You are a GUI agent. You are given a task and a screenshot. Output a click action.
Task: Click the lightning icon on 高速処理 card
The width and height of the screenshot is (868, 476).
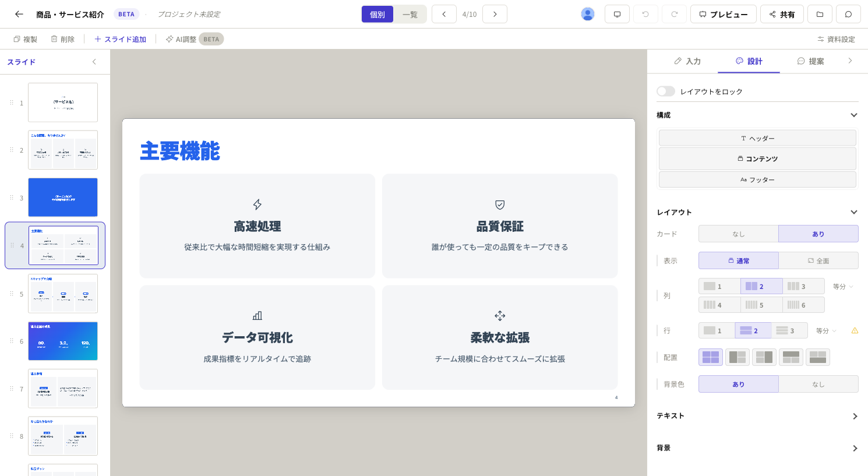click(257, 204)
